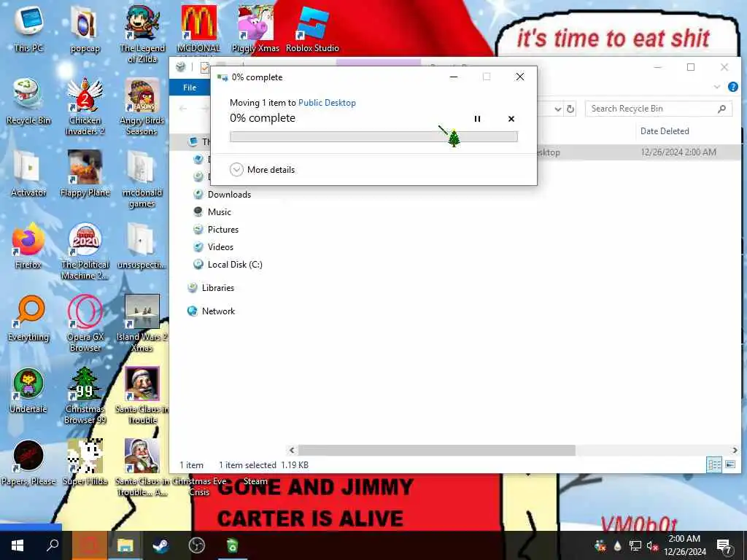Open the unsuspecti... desktop file

(x=142, y=246)
